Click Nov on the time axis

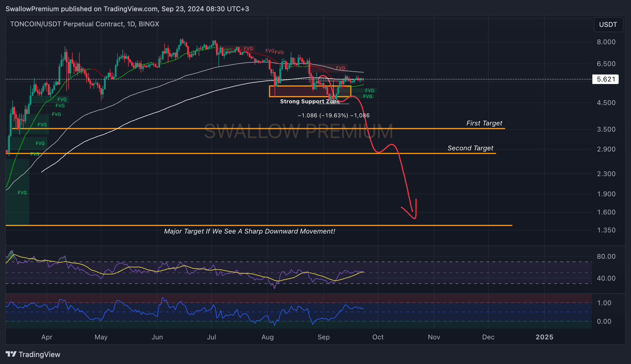pos(434,337)
